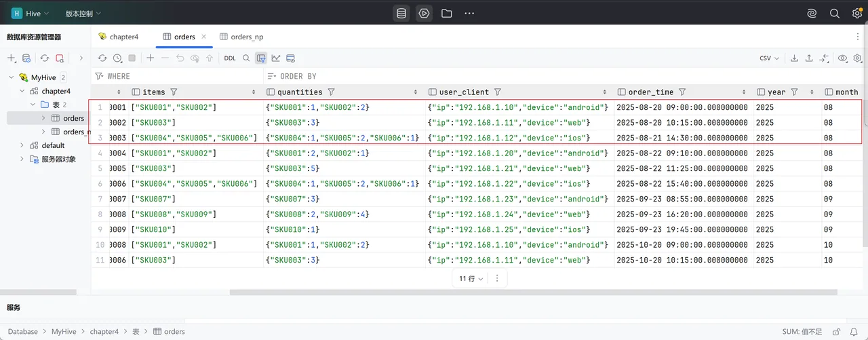868x340 pixels.
Task: Open the Services run icon in title bar
Action: pyautogui.click(x=425, y=14)
